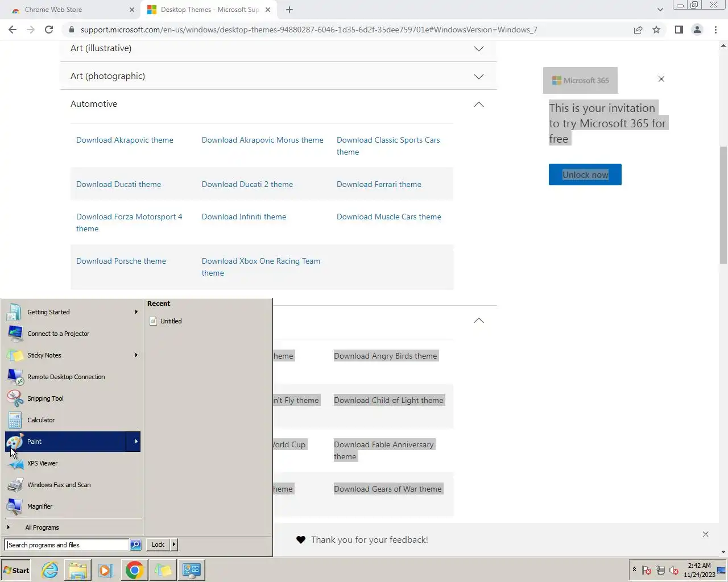Share this page icon in address bar
The width and height of the screenshot is (728, 582).
(x=638, y=30)
